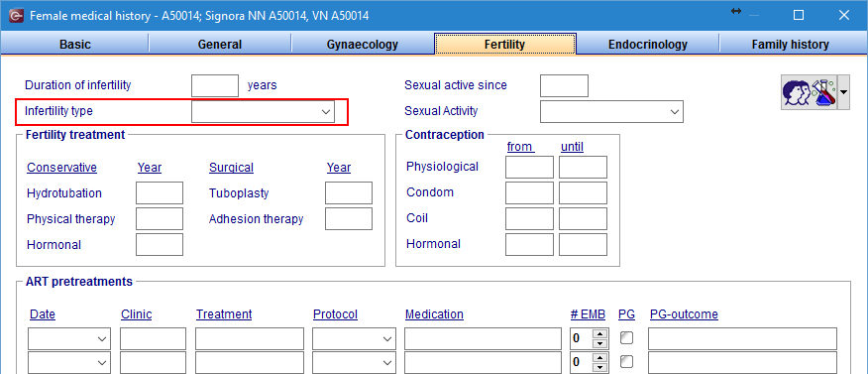Increase second row # EMB value
The width and height of the screenshot is (868, 374).
coord(599,357)
